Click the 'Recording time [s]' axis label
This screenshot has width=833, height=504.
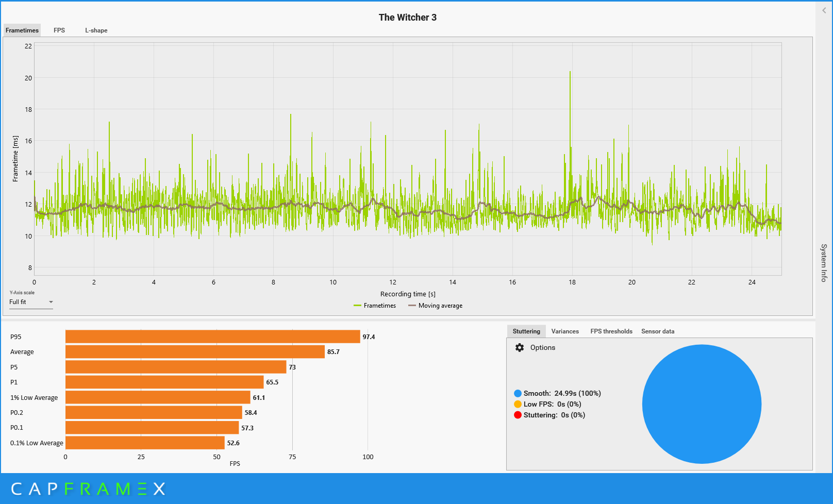408,294
